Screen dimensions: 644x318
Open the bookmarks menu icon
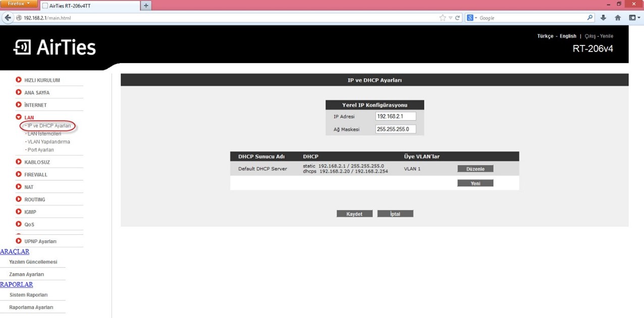click(x=634, y=18)
